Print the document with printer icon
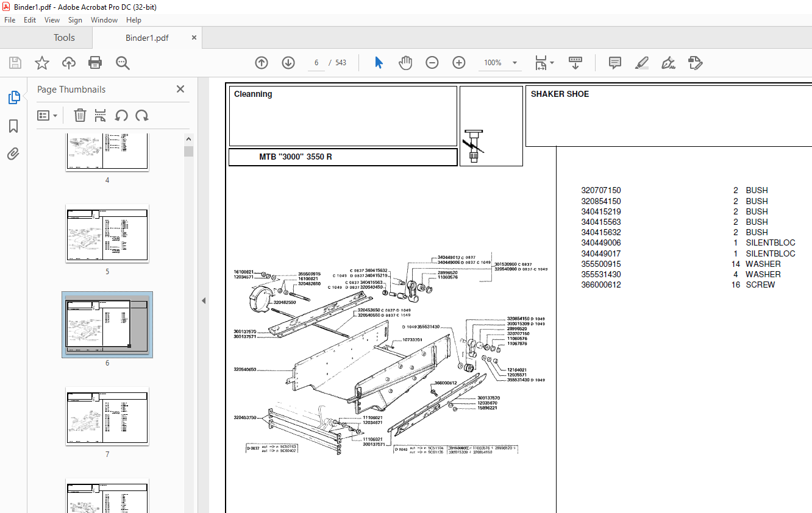Image resolution: width=812 pixels, height=513 pixels. point(95,63)
